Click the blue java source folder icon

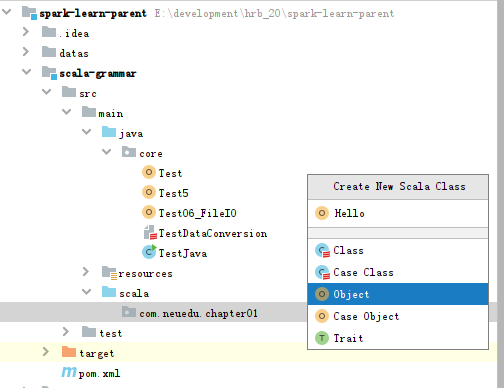point(109,132)
